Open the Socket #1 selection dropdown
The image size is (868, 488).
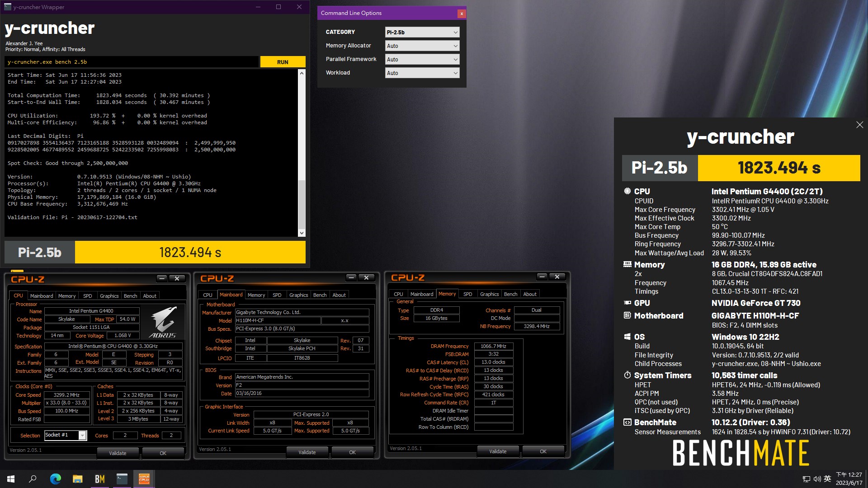pos(82,435)
